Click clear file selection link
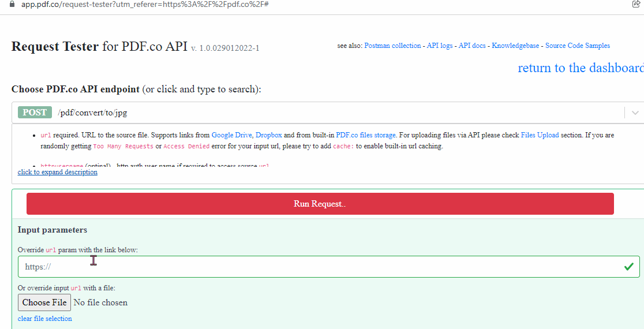The width and height of the screenshot is (644, 329). point(45,319)
